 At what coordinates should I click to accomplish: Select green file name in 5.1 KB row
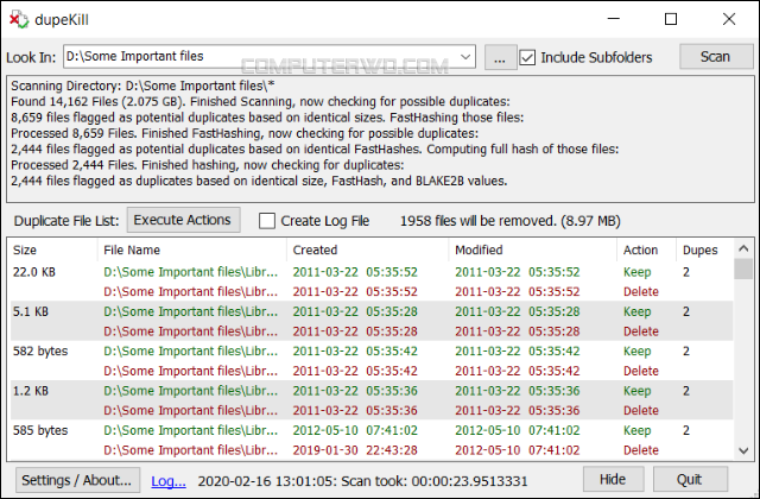click(190, 312)
